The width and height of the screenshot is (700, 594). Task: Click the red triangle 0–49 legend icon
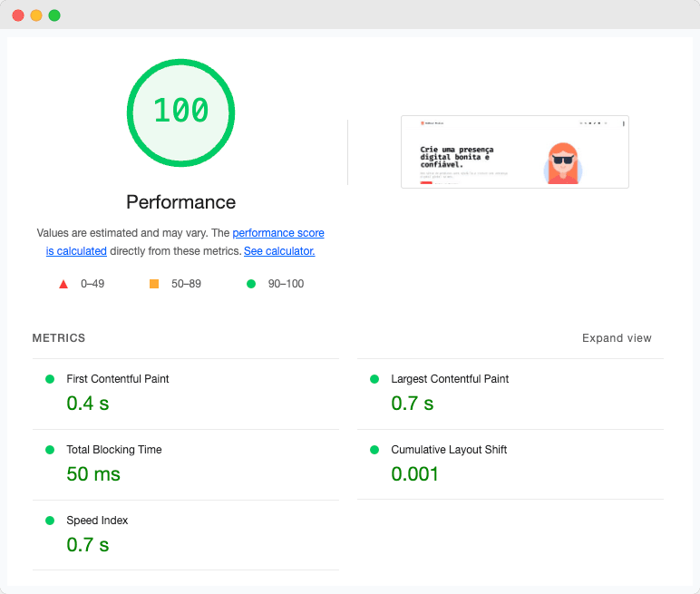click(63, 284)
